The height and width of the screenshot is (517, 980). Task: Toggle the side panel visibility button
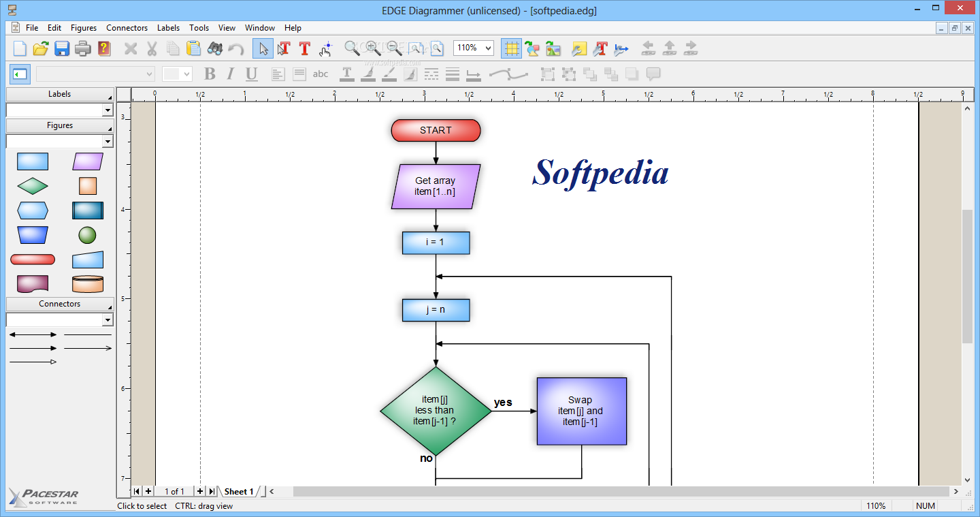[x=20, y=74]
